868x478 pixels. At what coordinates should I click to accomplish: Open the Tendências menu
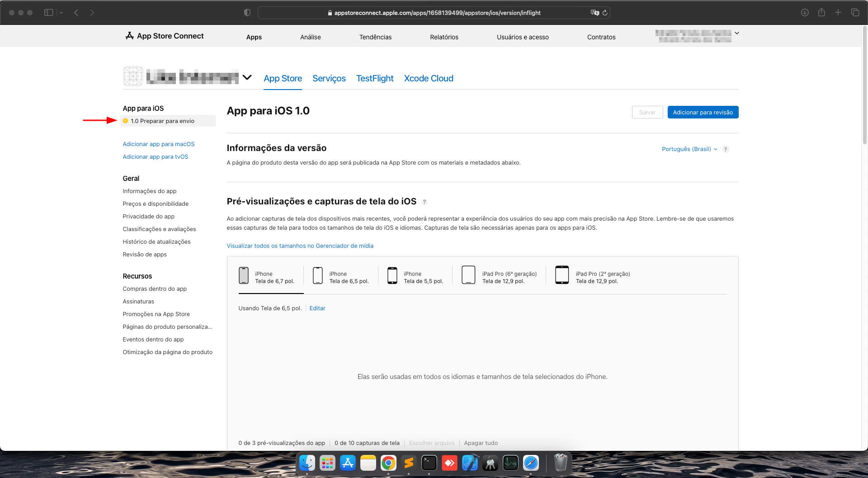[x=376, y=37]
